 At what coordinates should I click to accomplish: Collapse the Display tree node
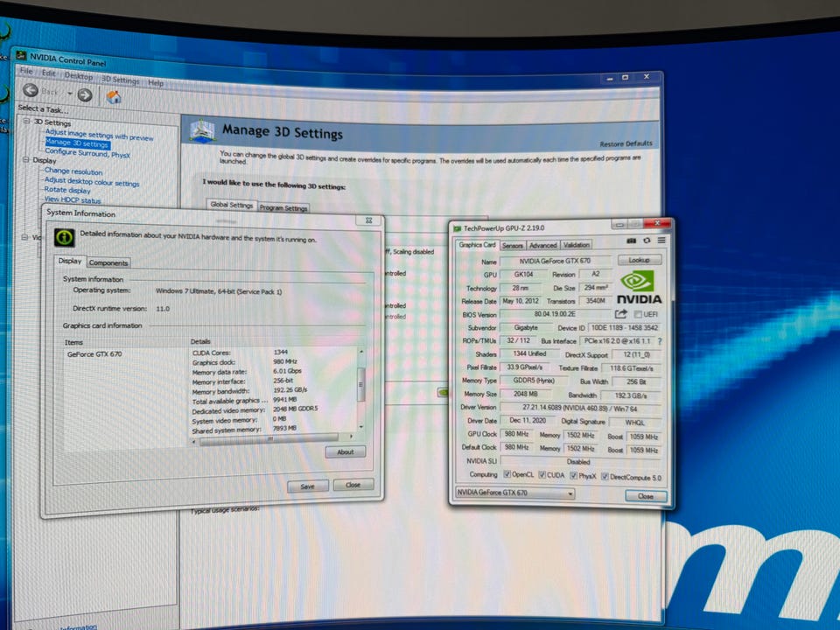tap(25, 159)
